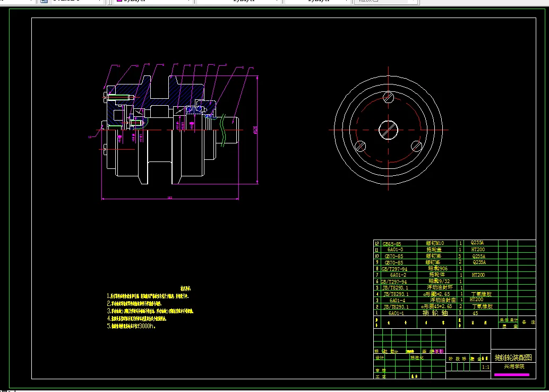Click 'GB70-85' in parts row 9
This screenshot has height=392, width=549.
393,263
